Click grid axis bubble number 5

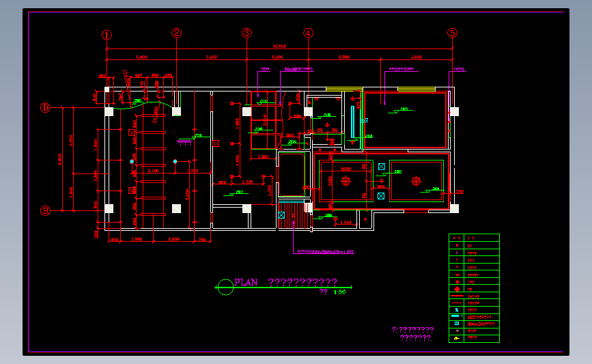click(x=452, y=33)
